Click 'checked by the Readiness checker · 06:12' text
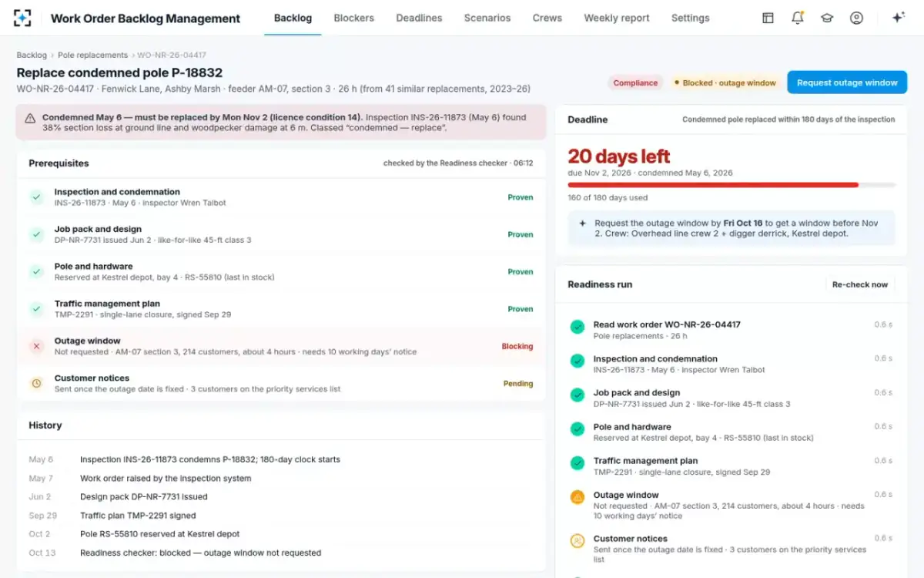Image resolution: width=924 pixels, height=578 pixels. (458, 163)
